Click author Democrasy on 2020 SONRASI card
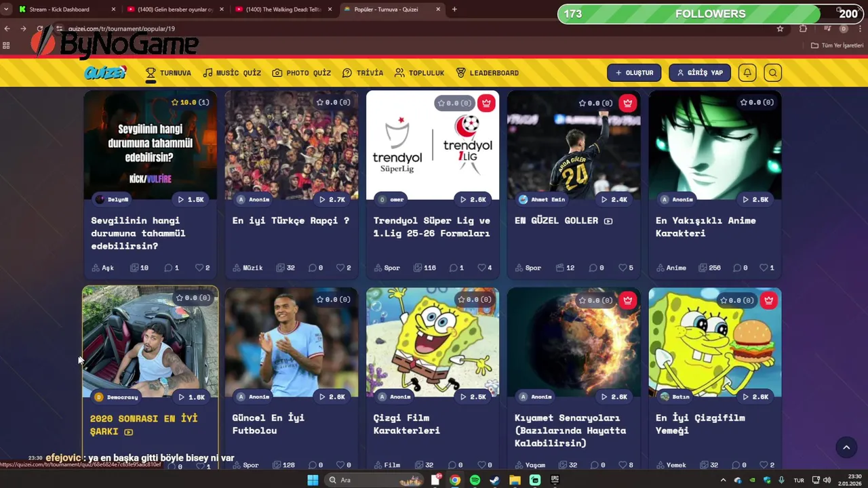The height and width of the screenshot is (488, 868). pos(117,396)
